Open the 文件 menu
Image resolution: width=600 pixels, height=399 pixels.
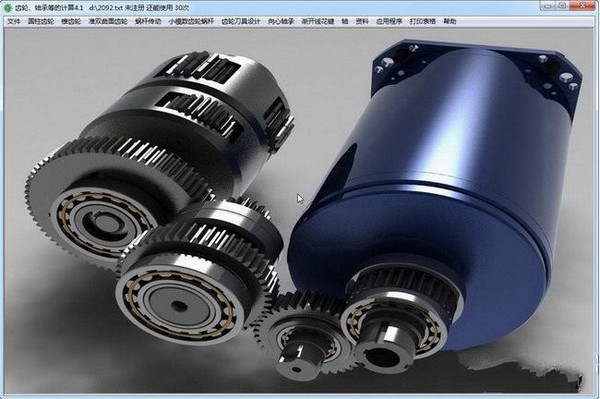click(x=14, y=21)
